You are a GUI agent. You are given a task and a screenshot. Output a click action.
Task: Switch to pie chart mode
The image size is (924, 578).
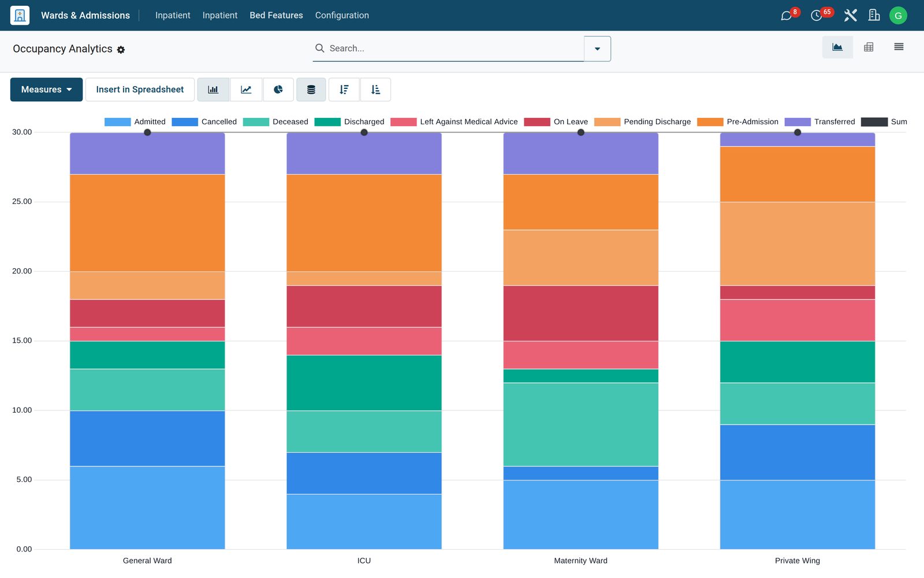click(278, 90)
